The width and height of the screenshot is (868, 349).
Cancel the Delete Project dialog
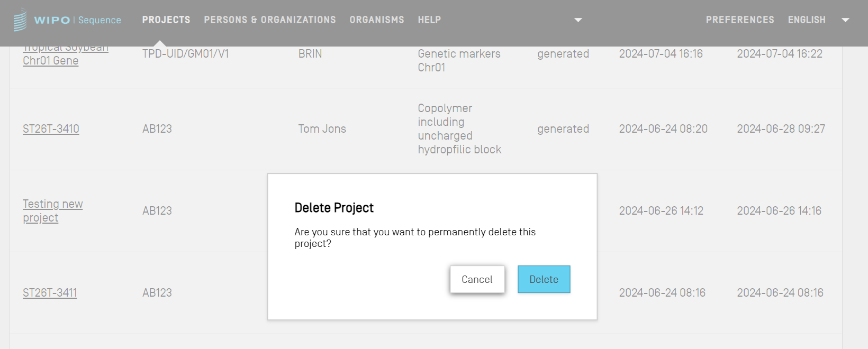[x=477, y=279]
